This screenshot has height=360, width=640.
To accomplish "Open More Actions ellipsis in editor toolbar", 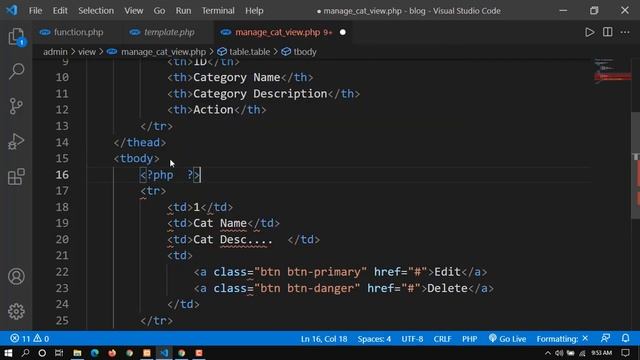I will 625,32.
